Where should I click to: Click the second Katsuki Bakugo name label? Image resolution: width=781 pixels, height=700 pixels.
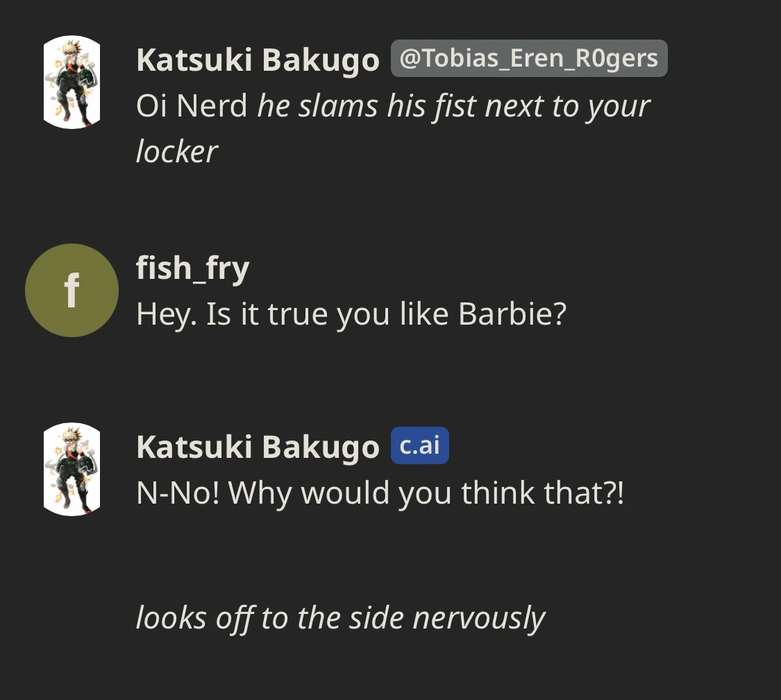click(x=258, y=446)
